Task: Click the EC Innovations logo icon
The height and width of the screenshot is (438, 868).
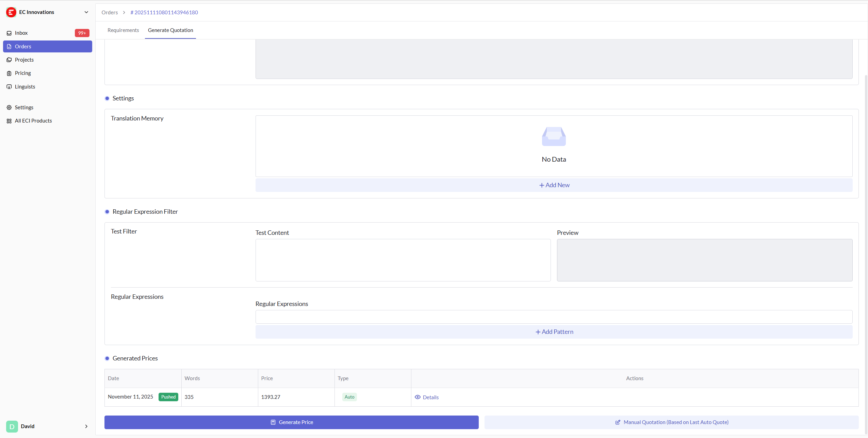Action: pos(11,12)
